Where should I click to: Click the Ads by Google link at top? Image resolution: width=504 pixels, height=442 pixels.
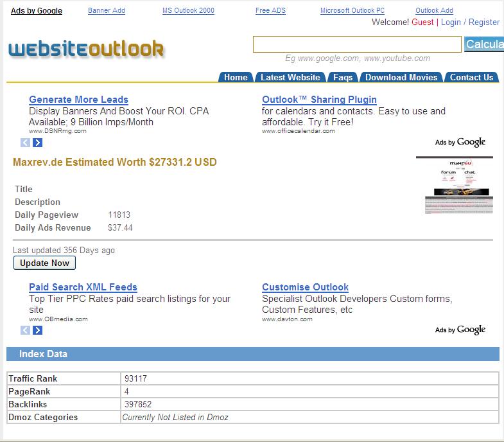(x=37, y=11)
